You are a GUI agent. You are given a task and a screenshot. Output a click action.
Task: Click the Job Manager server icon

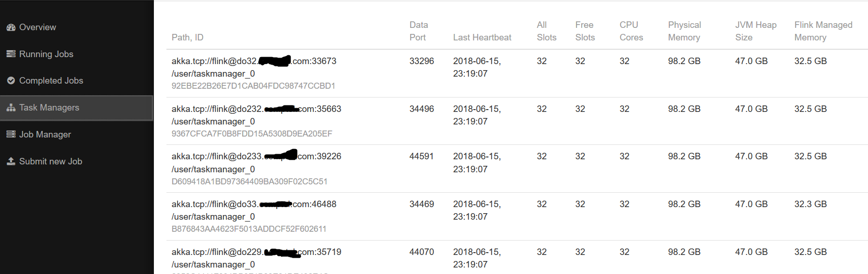tap(11, 134)
